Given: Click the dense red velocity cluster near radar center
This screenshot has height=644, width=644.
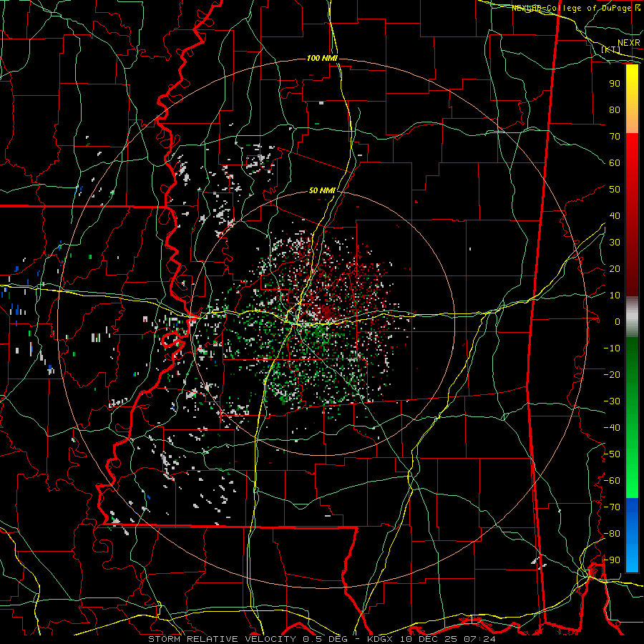Looking at the screenshot, I should click(327, 312).
